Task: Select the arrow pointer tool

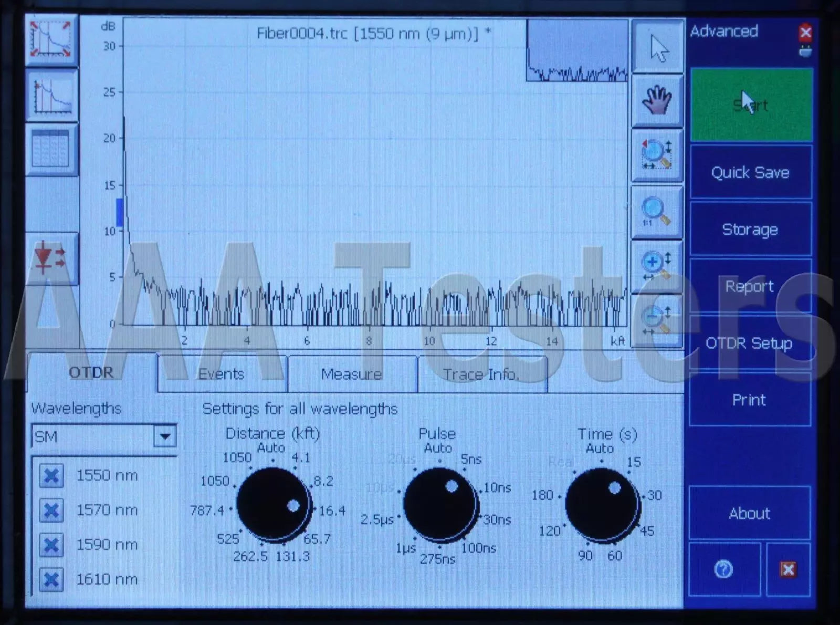Action: tap(657, 47)
